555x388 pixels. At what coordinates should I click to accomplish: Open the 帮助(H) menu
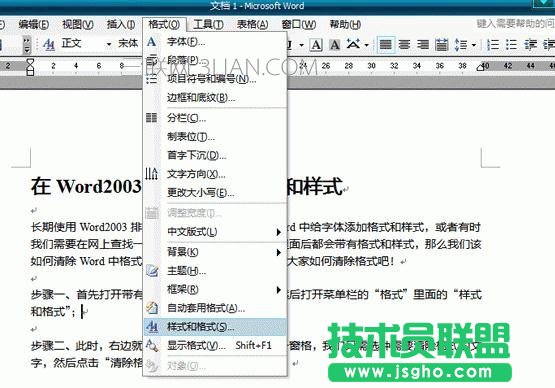[345, 24]
